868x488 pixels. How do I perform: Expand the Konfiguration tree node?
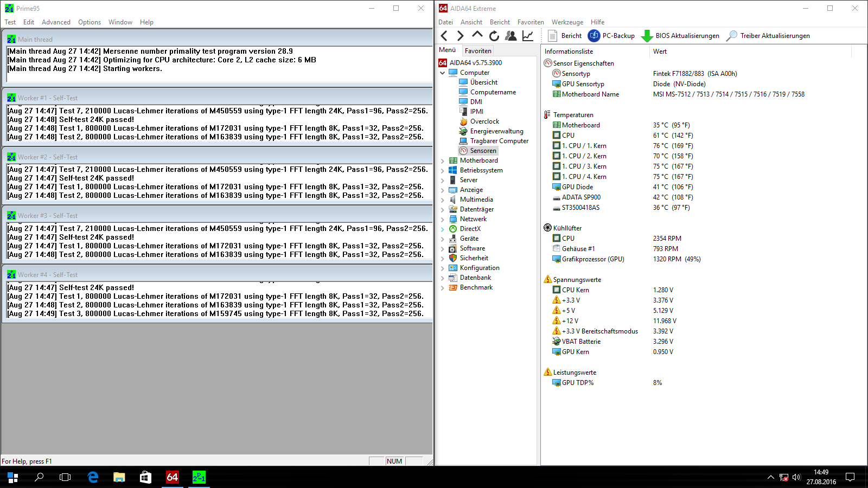[443, 268]
